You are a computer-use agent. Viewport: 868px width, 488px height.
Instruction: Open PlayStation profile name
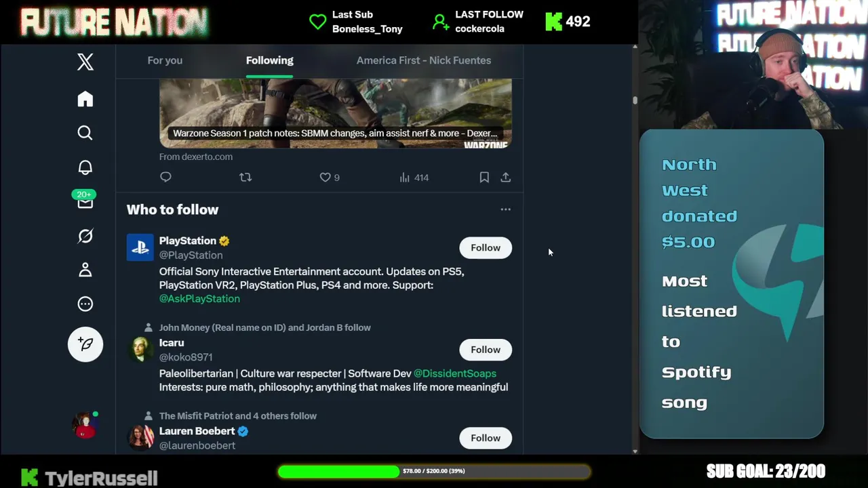click(187, 241)
